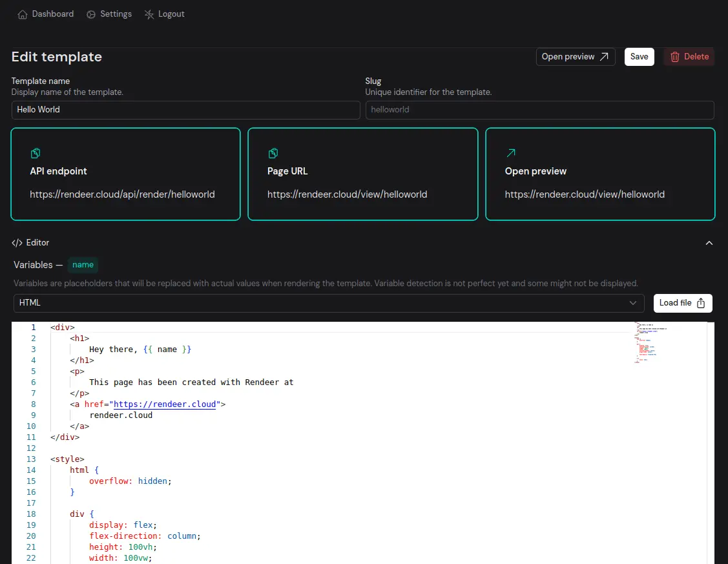Click Page URL card's view/helloworld link text
Viewport: 728px width, 564px height.
[348, 194]
